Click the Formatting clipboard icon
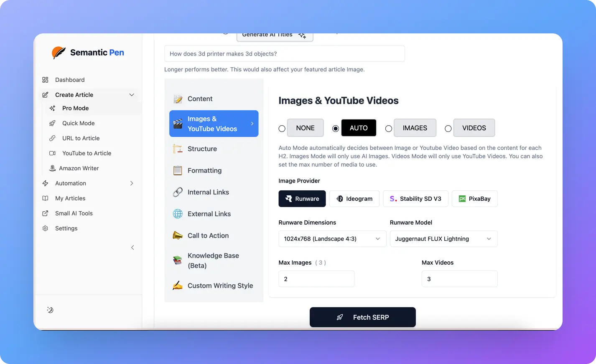Screen dimensions: 596x364 (178, 171)
